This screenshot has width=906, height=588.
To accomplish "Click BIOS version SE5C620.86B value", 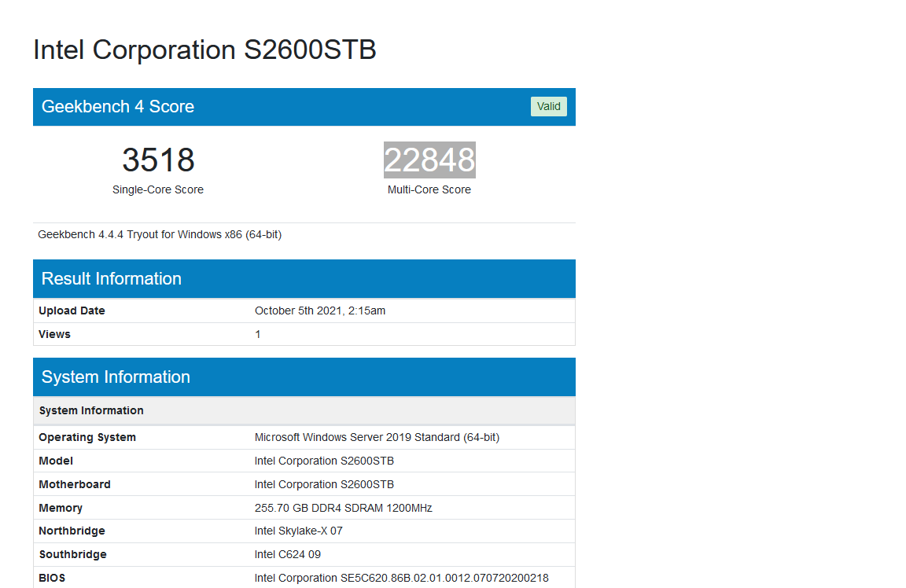I will 402,579.
